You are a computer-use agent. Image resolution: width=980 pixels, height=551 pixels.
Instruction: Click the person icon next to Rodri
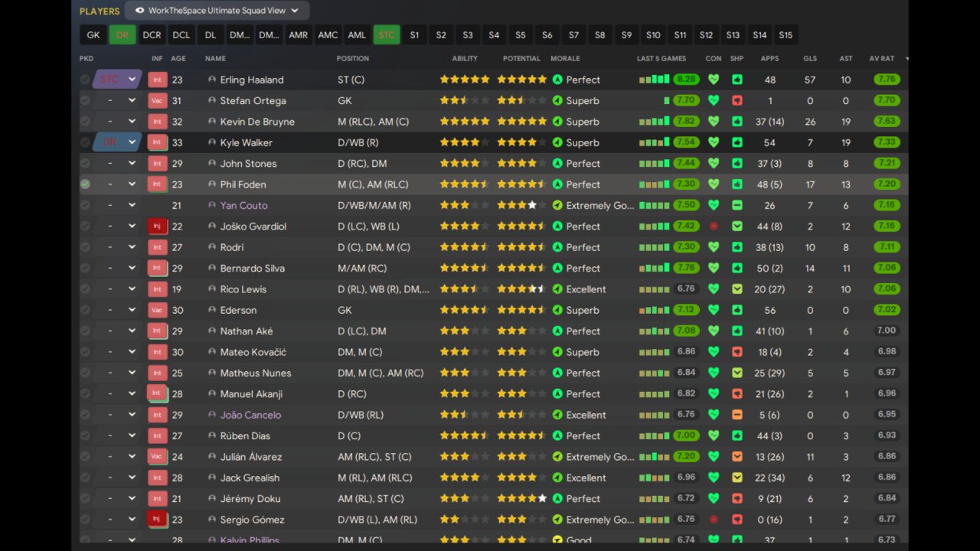212,247
